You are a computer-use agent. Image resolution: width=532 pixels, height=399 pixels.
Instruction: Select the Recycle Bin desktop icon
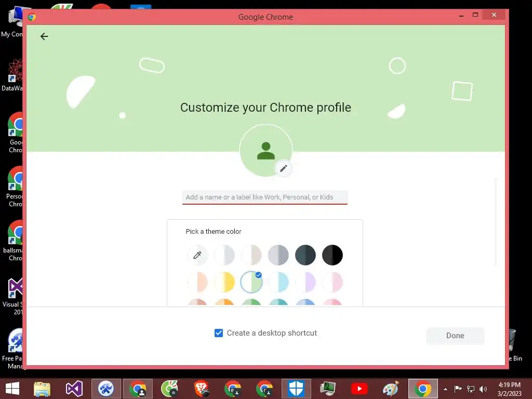coord(515,345)
